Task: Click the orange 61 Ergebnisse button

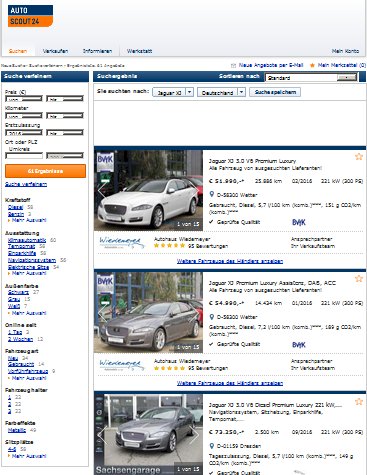Action: (x=45, y=171)
